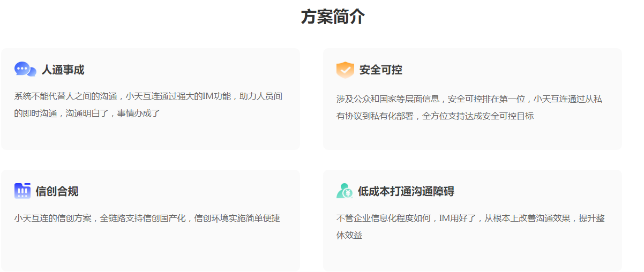Click empty space right of 低成本打通沟通障碍 heading

[536, 192]
